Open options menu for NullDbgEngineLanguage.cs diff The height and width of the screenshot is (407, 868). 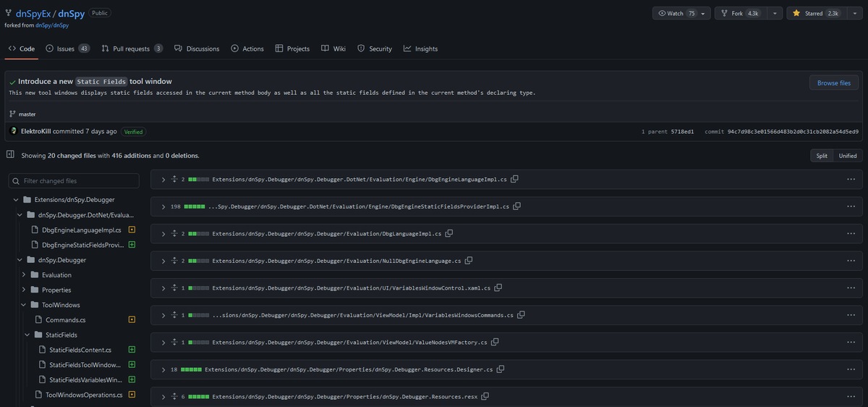click(851, 261)
